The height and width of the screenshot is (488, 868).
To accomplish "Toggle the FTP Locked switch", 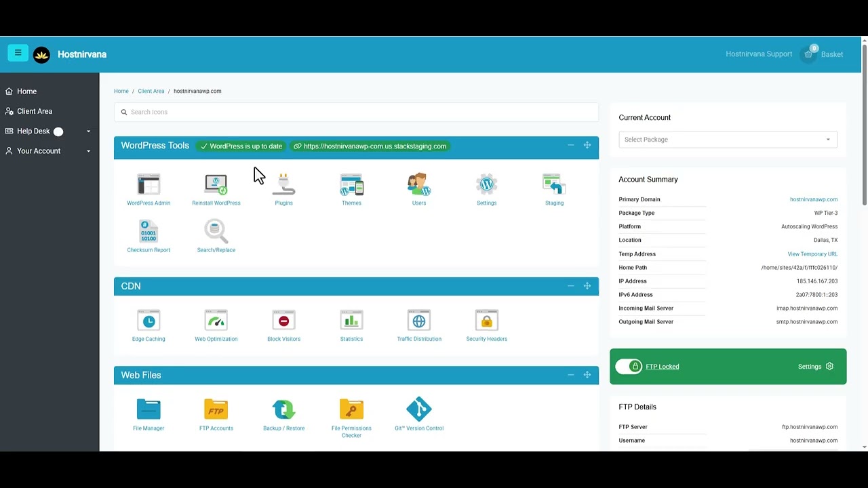I will pyautogui.click(x=629, y=367).
